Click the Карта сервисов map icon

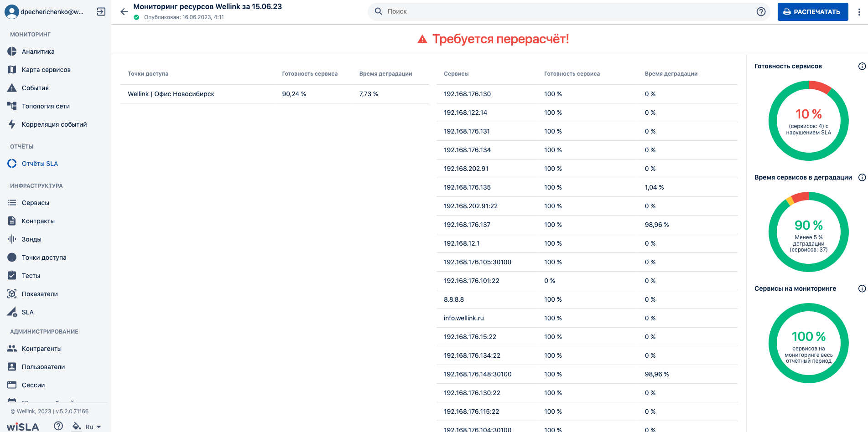pyautogui.click(x=12, y=70)
